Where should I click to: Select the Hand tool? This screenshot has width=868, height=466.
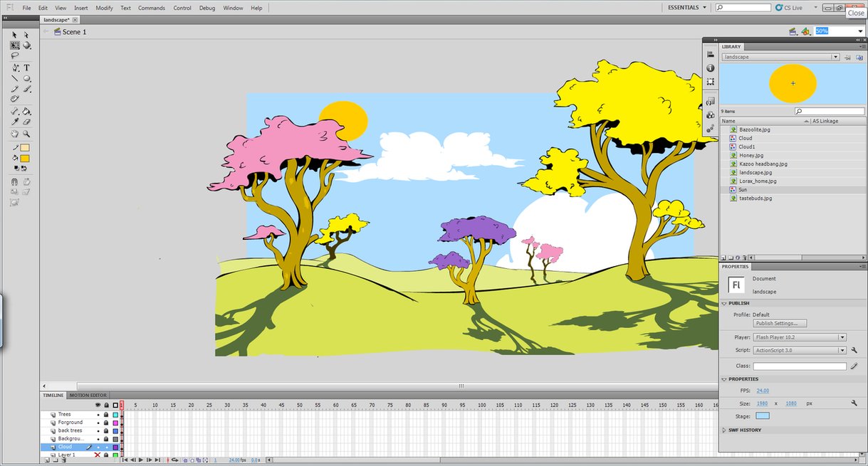(x=14, y=133)
